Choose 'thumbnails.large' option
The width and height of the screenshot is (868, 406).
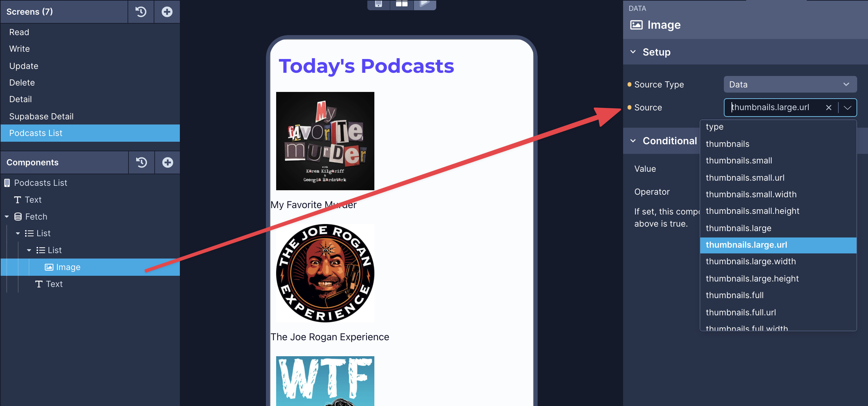778,228
